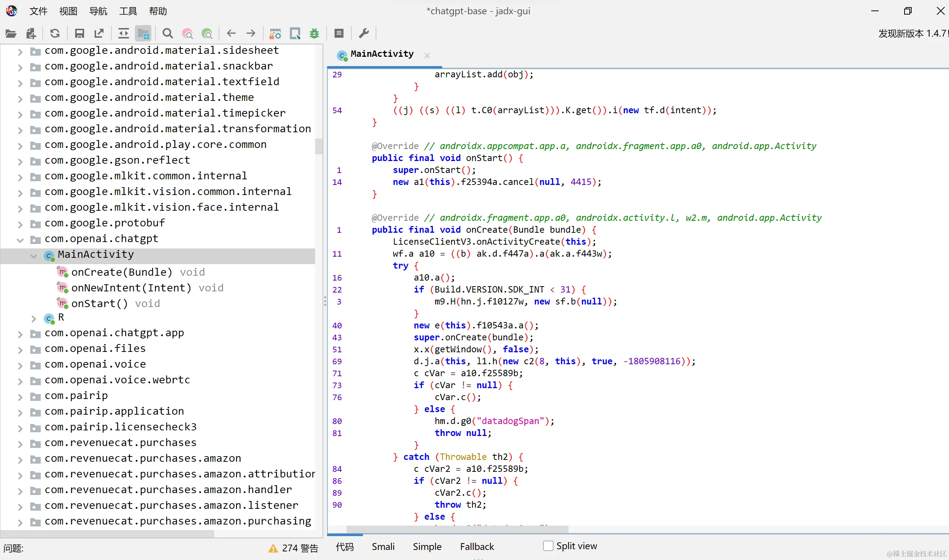Image resolution: width=949 pixels, height=560 pixels.
Task: Click the quark engine icon
Action: coord(295,34)
